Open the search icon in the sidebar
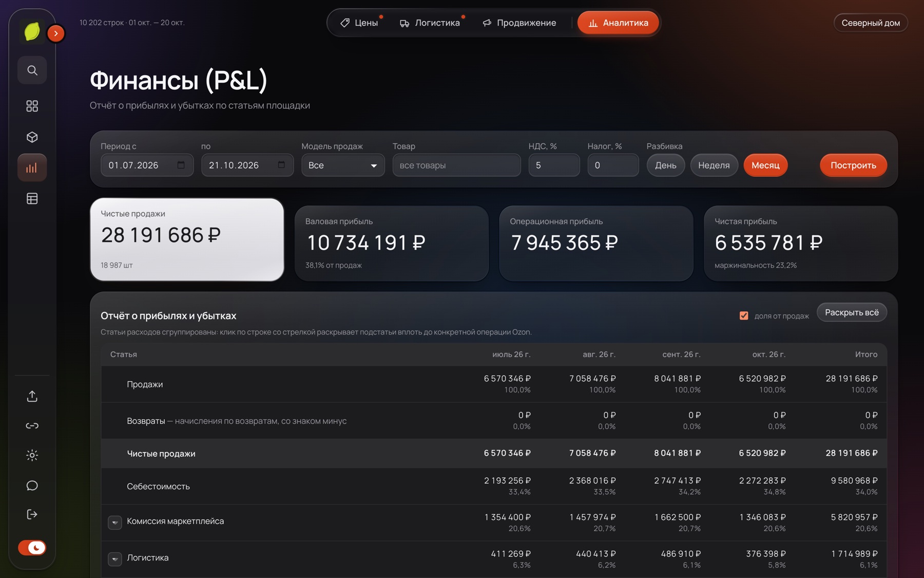This screenshot has height=578, width=924. coord(32,70)
